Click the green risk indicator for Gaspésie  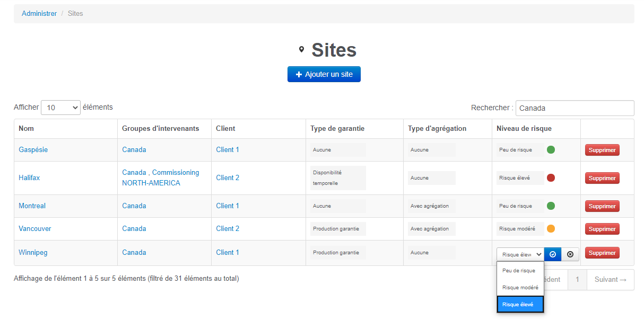[x=551, y=149]
